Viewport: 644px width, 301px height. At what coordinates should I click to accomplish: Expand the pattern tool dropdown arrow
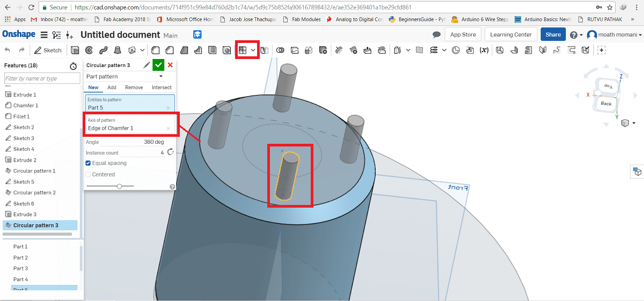[253, 50]
